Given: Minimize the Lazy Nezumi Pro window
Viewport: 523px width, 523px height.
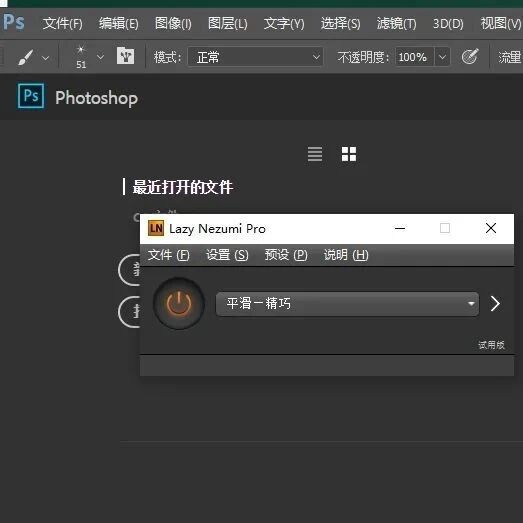Looking at the screenshot, I should [400, 228].
